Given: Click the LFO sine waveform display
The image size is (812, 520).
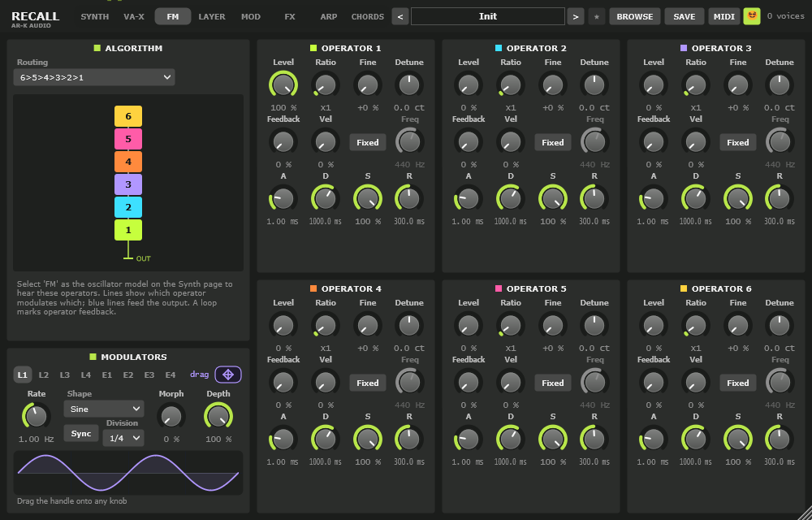Looking at the screenshot, I should tap(128, 472).
